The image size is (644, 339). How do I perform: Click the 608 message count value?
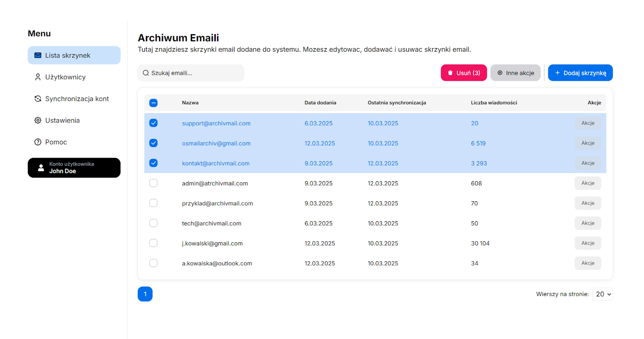[476, 183]
